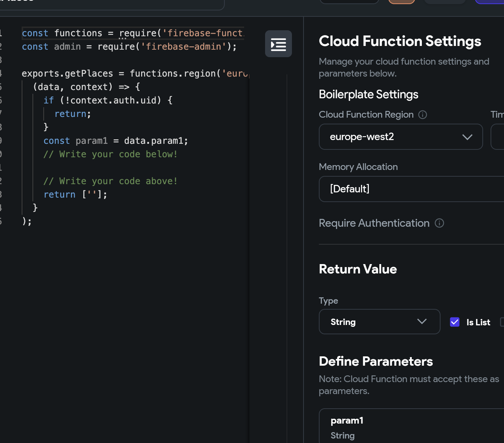This screenshot has width=504, height=443.
Task: Click the orange-outlined button in the top toolbar
Action: (x=401, y=1)
